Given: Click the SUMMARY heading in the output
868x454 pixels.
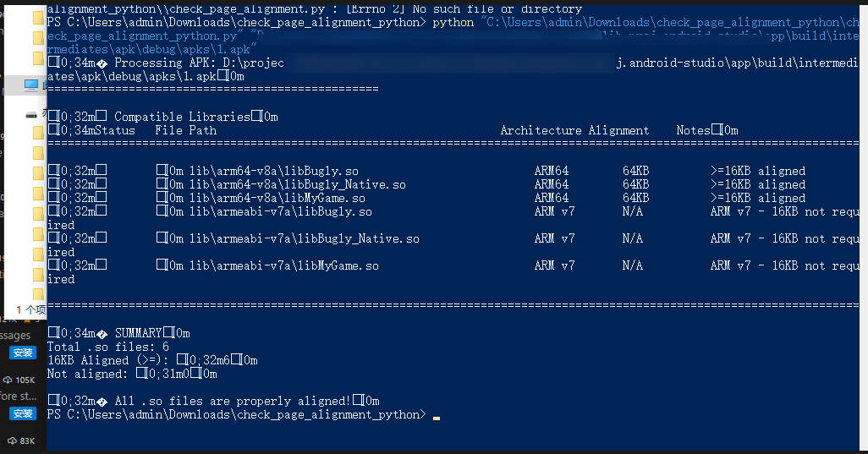Looking at the screenshot, I should pos(138,333).
